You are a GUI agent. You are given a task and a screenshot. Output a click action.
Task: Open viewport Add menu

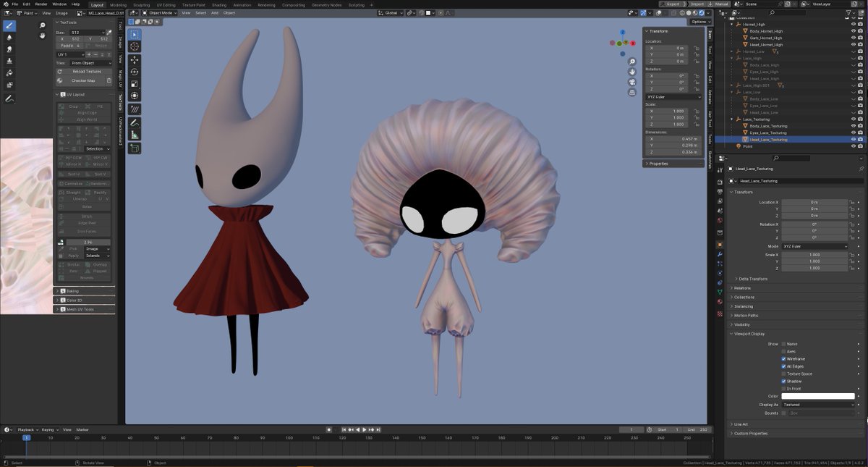[216, 13]
